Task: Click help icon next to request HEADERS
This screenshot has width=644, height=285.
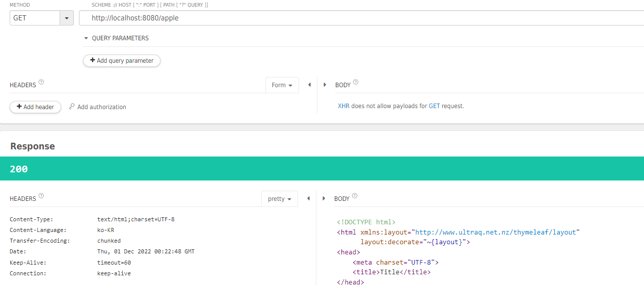Action: [x=41, y=82]
